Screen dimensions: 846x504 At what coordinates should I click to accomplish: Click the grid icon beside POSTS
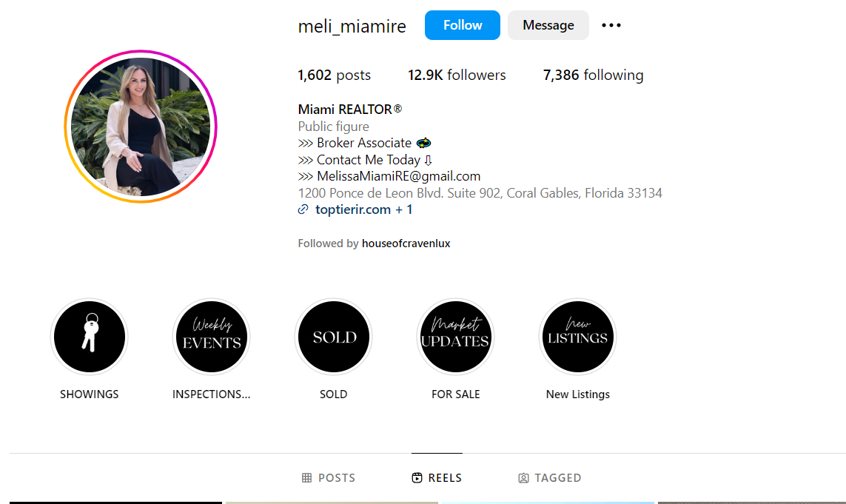point(306,477)
